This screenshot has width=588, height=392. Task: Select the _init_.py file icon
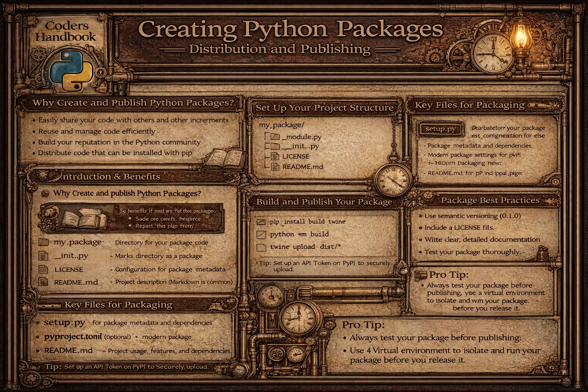point(44,256)
